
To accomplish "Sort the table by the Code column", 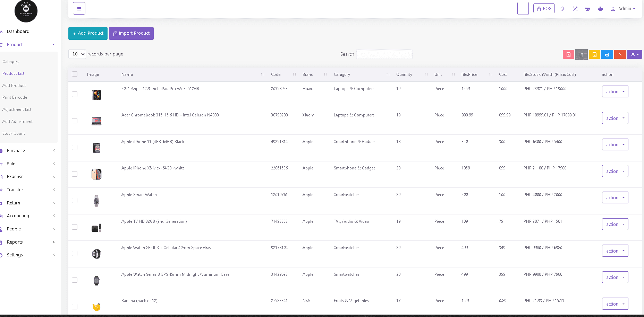I will pyautogui.click(x=283, y=74).
